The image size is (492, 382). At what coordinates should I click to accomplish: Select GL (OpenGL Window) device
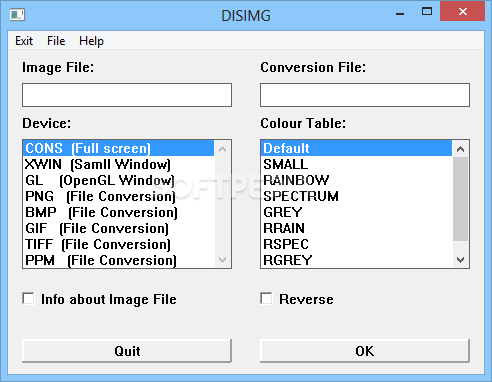[118, 180]
